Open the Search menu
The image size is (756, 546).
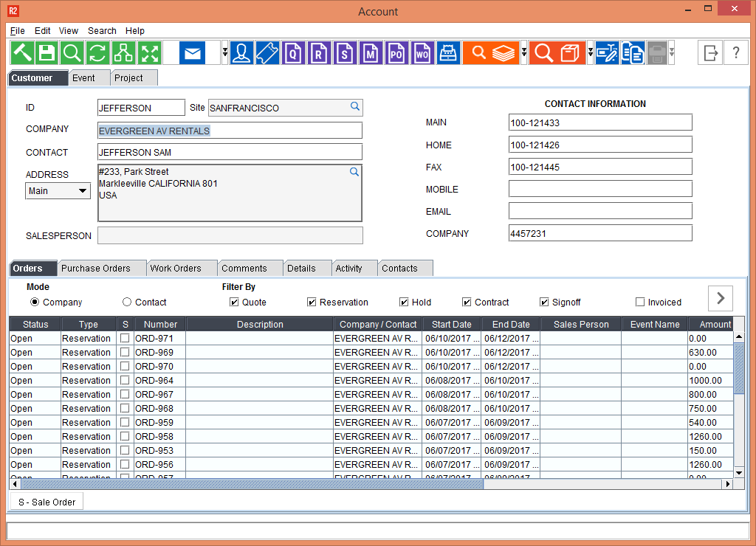coord(102,31)
